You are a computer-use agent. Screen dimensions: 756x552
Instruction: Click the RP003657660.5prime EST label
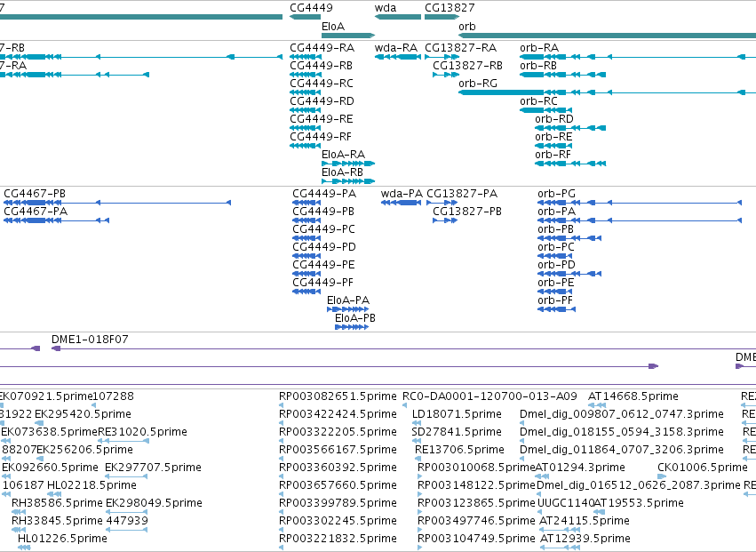(338, 485)
